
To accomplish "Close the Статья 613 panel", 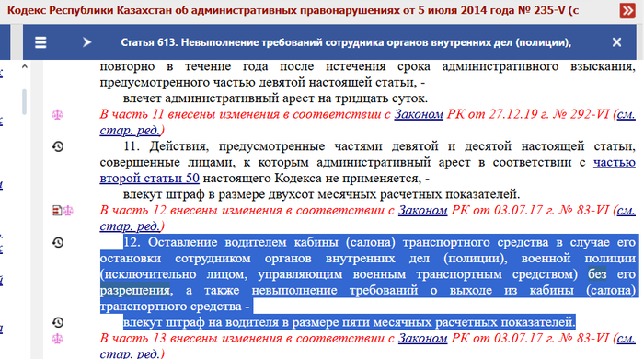I will pos(616,42).
